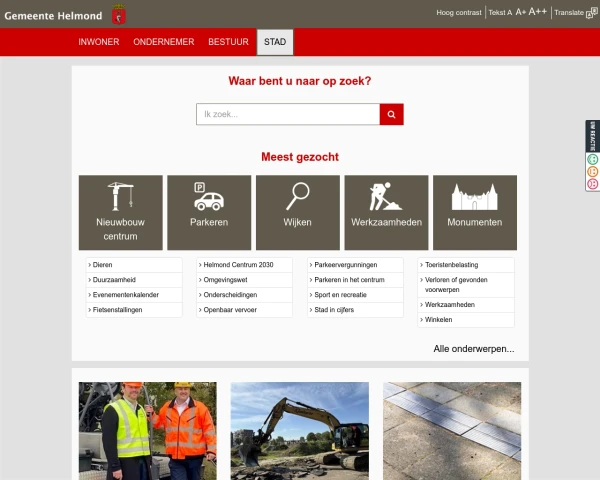600x480 pixels.
Task: Go to the Ondernemer menu
Action: [164, 42]
